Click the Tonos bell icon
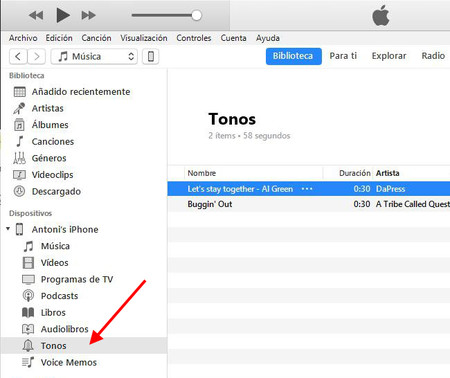Viewport: 450px width, 378px height. click(x=28, y=345)
